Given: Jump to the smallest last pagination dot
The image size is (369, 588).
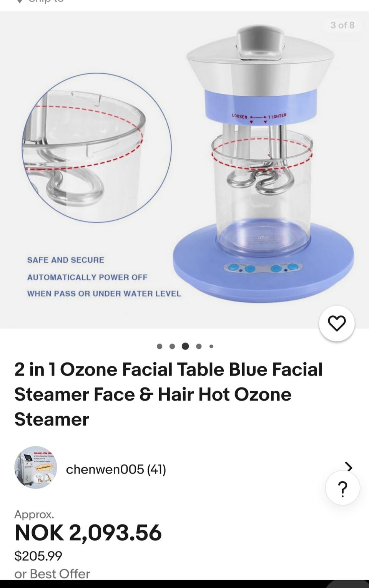Looking at the screenshot, I should coord(211,346).
